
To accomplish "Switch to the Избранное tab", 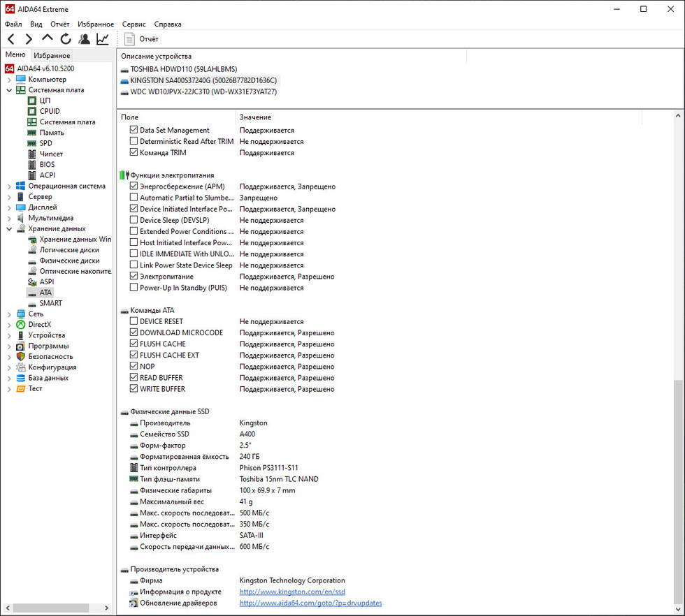I will click(x=52, y=55).
